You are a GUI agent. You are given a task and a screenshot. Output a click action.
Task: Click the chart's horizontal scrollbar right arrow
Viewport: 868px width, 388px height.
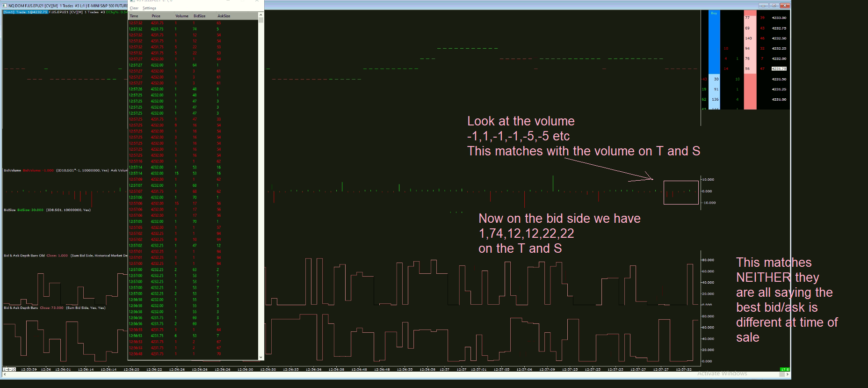click(x=788, y=374)
